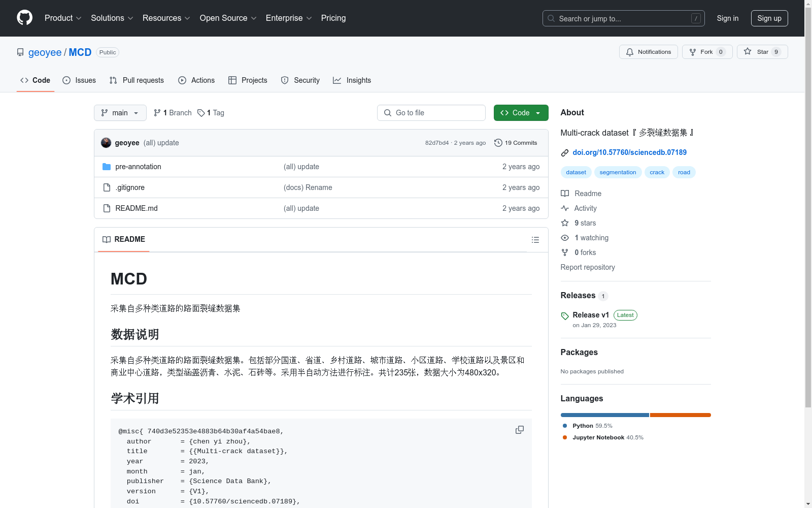Open Python 59.5% language link
This screenshot has height=508, width=812.
click(x=588, y=426)
